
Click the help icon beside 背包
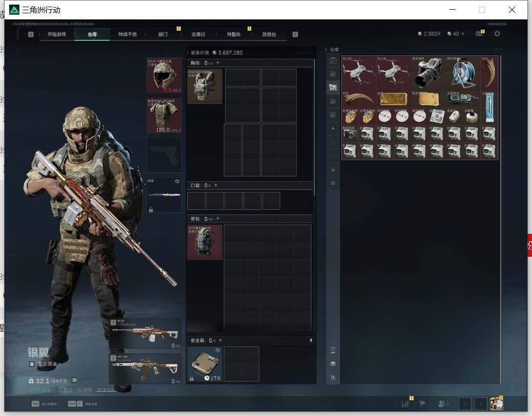coord(218,219)
